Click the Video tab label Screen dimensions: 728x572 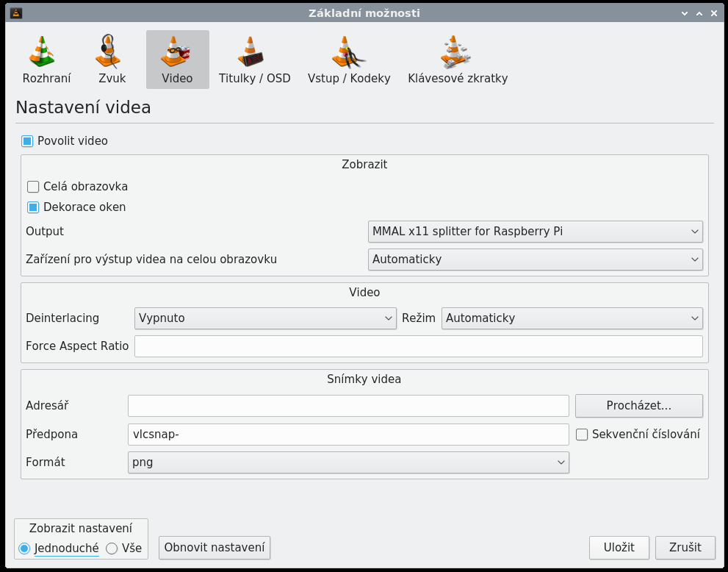tap(177, 78)
